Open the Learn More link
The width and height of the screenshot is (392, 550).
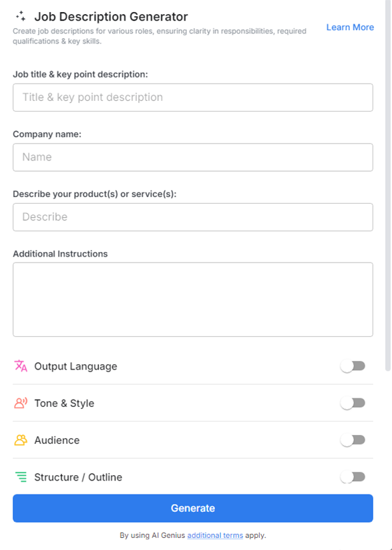coord(350,27)
